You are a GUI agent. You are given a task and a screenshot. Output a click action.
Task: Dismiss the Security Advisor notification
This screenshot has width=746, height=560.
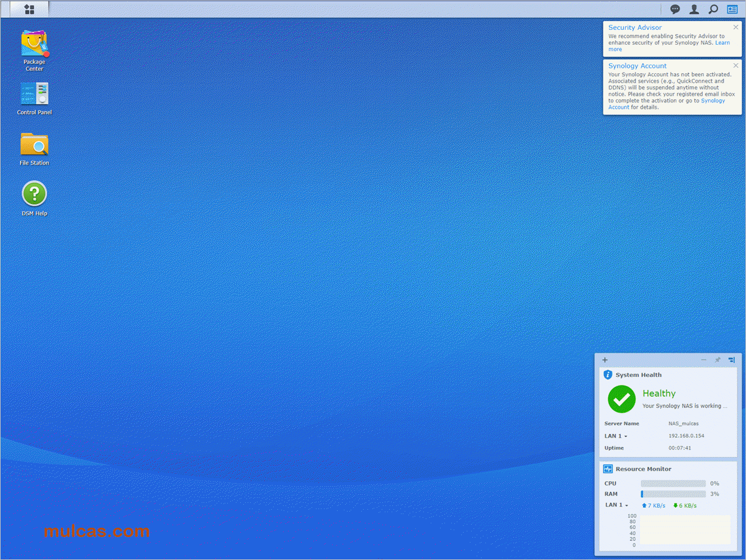735,27
